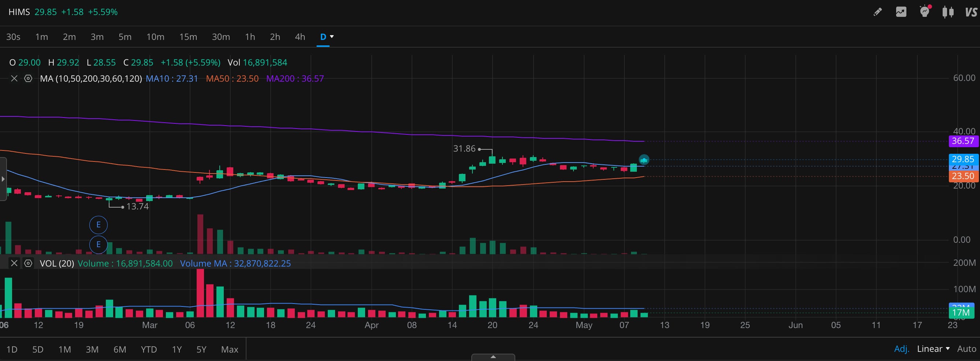Click the 31.86 high price label
This screenshot has height=361, width=980.
click(x=464, y=149)
